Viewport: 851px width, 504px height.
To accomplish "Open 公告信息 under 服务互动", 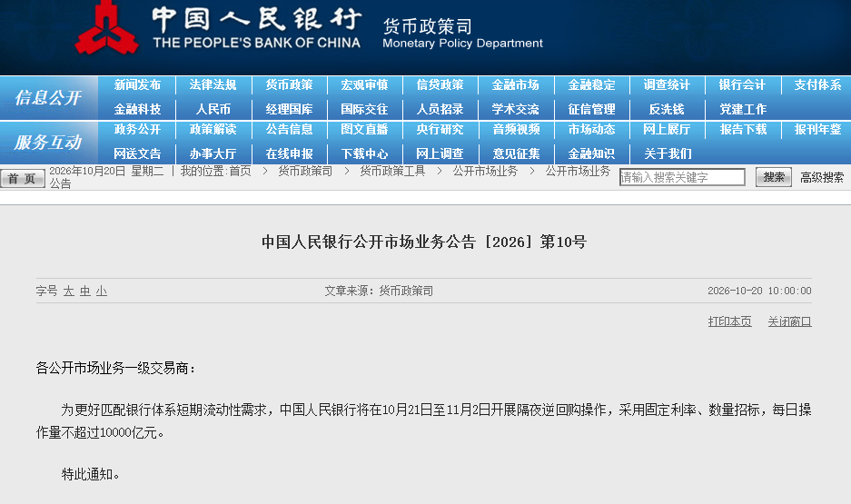I will pyautogui.click(x=289, y=129).
